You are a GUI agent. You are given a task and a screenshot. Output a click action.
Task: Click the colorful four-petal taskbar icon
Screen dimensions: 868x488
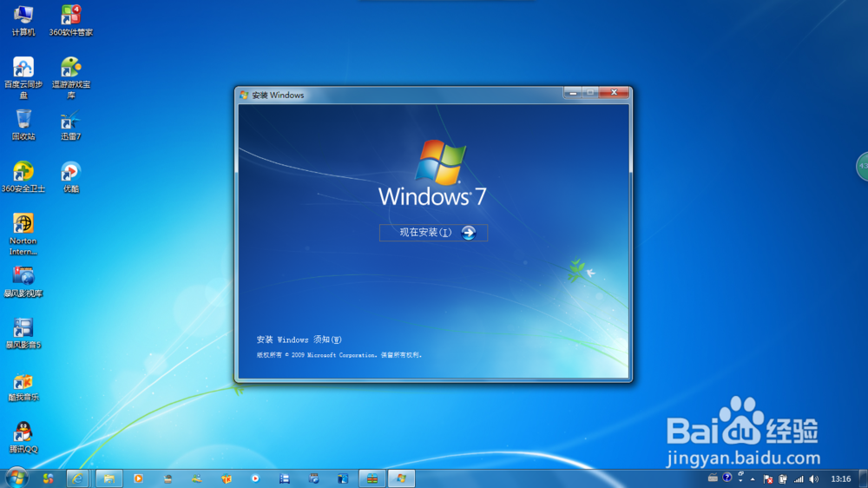(48, 478)
